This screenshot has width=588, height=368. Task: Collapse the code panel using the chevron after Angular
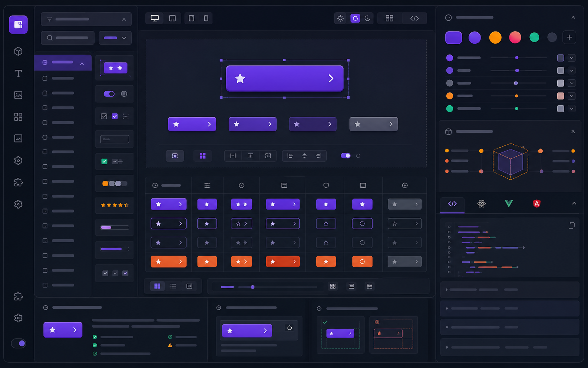pyautogui.click(x=574, y=203)
